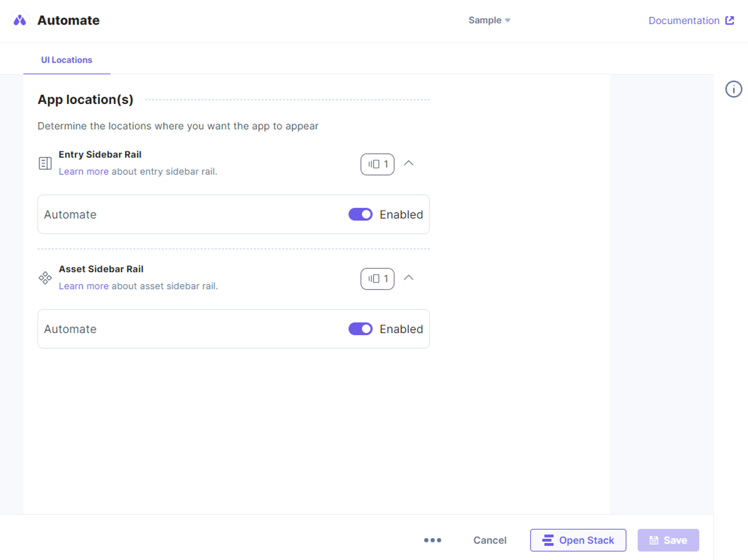748x560 pixels.
Task: Click the Cancel button
Action: [490, 540]
